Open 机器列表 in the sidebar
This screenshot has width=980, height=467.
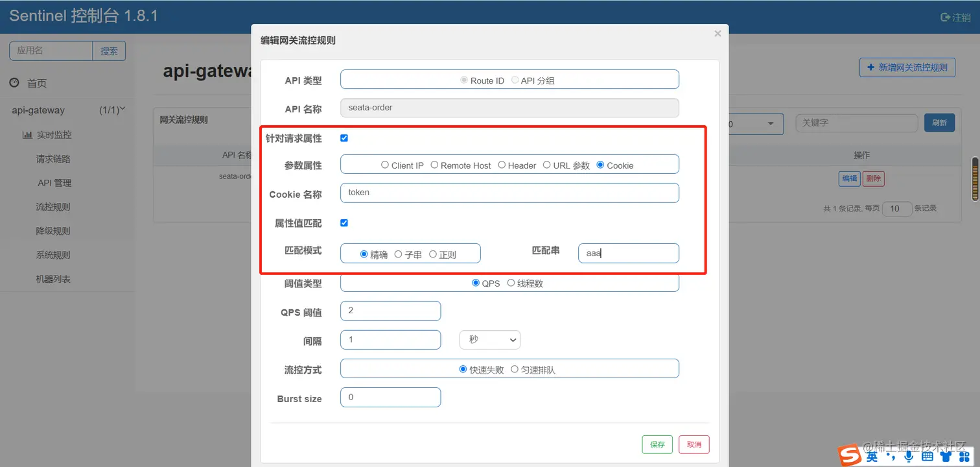[53, 279]
